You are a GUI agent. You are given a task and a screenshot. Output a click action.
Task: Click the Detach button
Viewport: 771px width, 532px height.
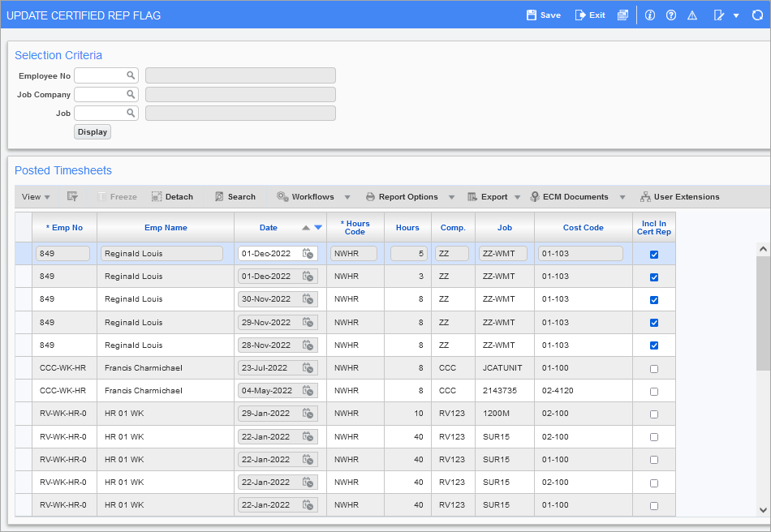pyautogui.click(x=172, y=197)
